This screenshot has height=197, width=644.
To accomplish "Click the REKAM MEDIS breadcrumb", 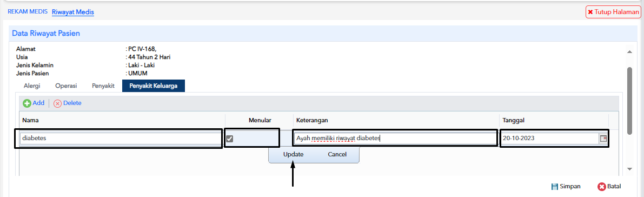I will click(x=28, y=11).
